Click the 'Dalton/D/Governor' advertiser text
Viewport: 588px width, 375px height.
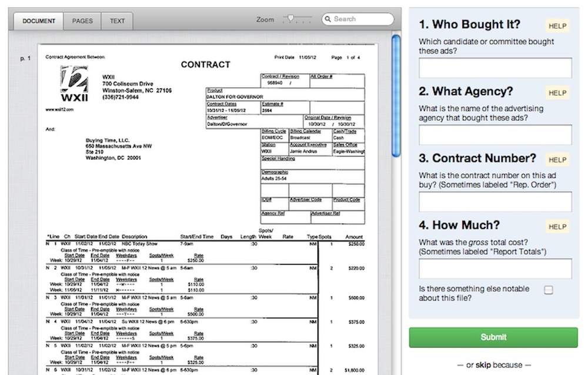click(227, 124)
